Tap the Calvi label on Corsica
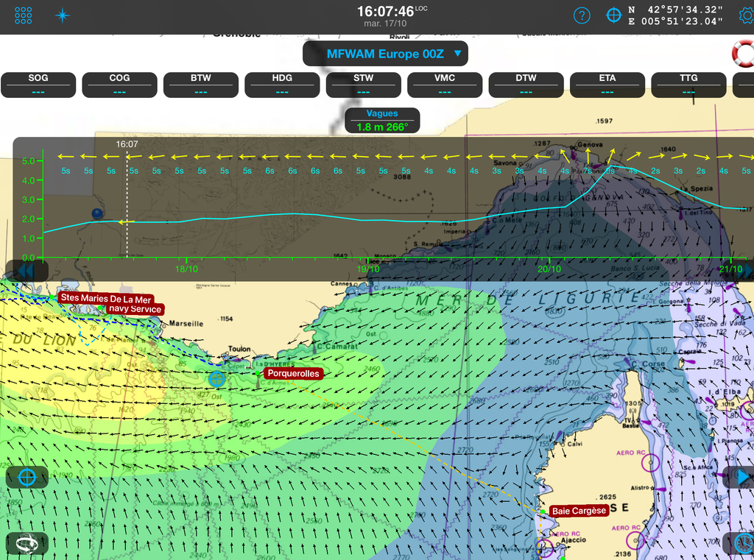Screen dimensions: 754x560 (x=574, y=444)
